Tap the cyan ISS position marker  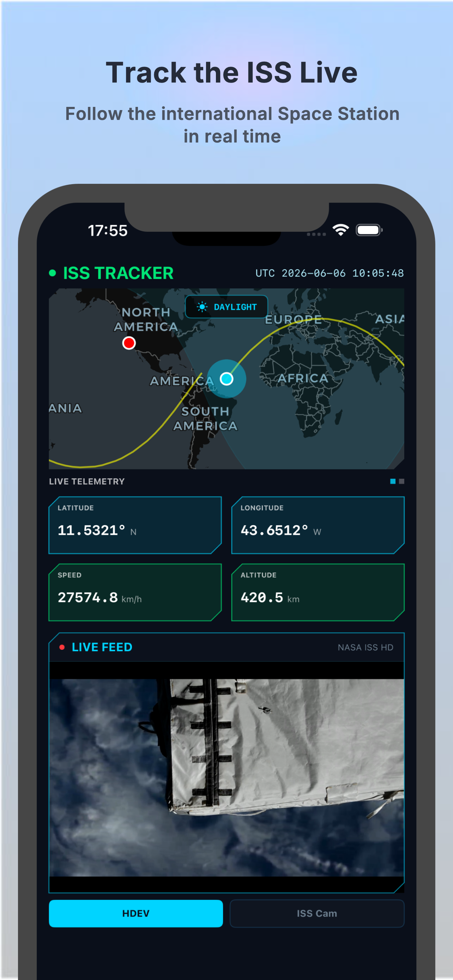coord(227,379)
